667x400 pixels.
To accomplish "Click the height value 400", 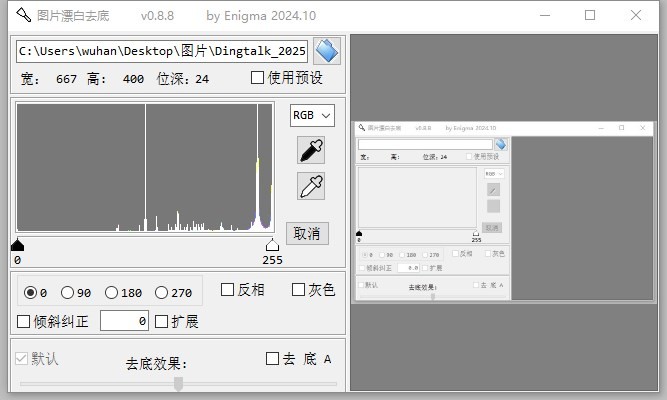I will [x=133, y=79].
